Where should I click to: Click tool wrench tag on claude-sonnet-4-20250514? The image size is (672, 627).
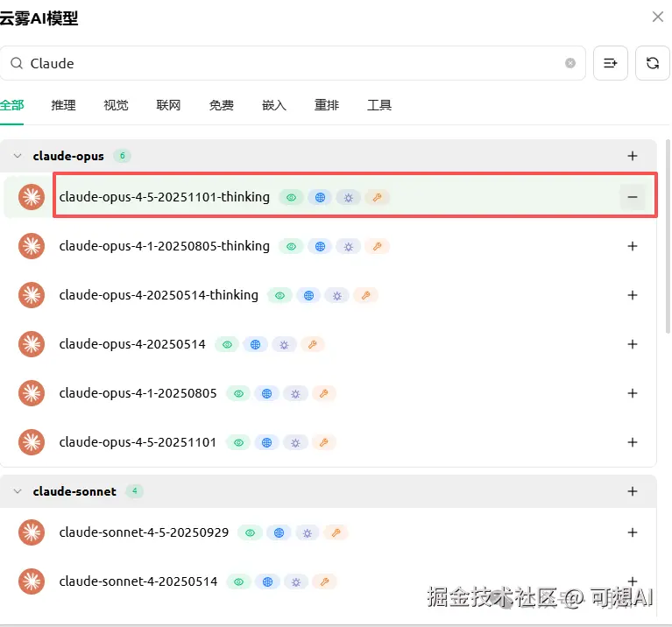point(324,581)
